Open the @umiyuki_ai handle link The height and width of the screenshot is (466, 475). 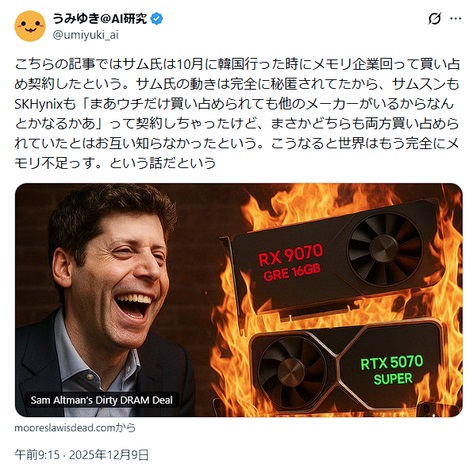point(86,35)
